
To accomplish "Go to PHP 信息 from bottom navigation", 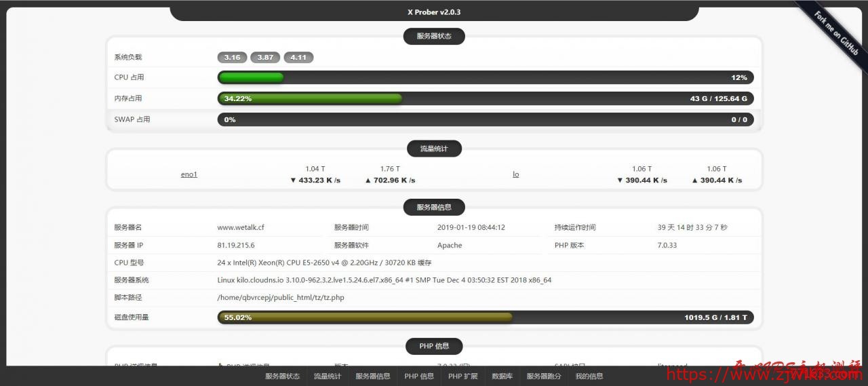I will 419,376.
